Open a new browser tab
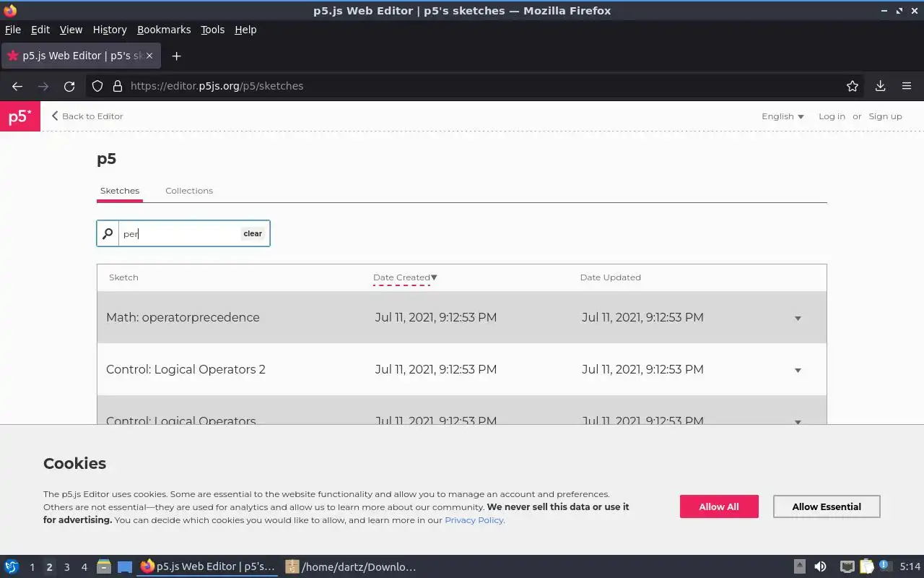Image resolution: width=924 pixels, height=578 pixels. pyautogui.click(x=176, y=56)
